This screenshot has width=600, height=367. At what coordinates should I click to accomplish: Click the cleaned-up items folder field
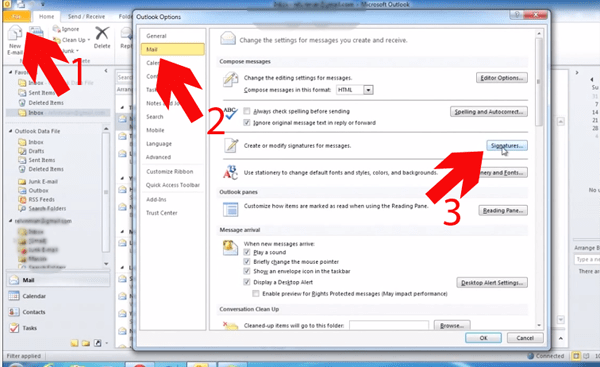389,326
